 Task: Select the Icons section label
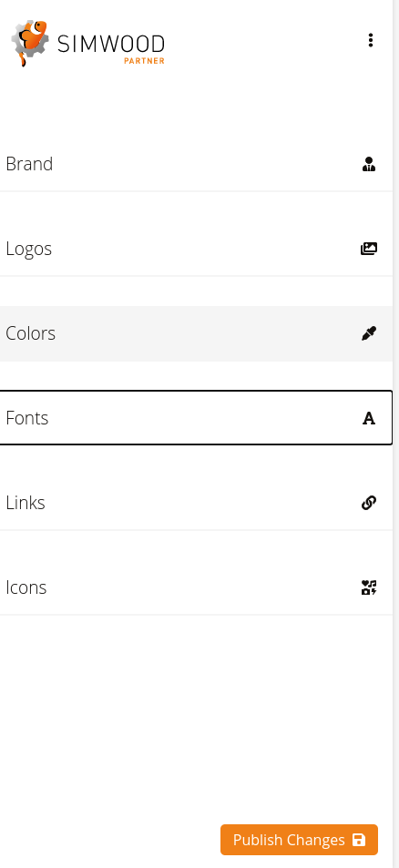coord(26,587)
